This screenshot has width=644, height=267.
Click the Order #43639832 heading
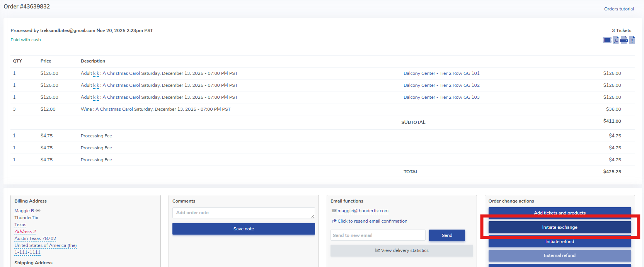27,7
